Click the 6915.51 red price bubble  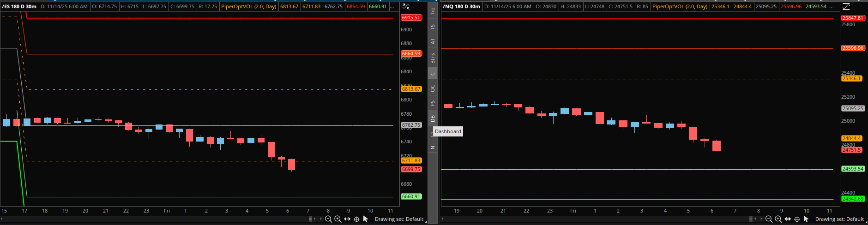click(411, 18)
